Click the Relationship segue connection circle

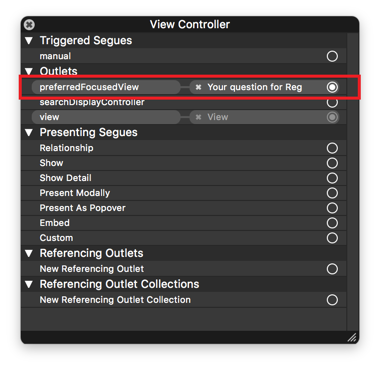pos(332,148)
